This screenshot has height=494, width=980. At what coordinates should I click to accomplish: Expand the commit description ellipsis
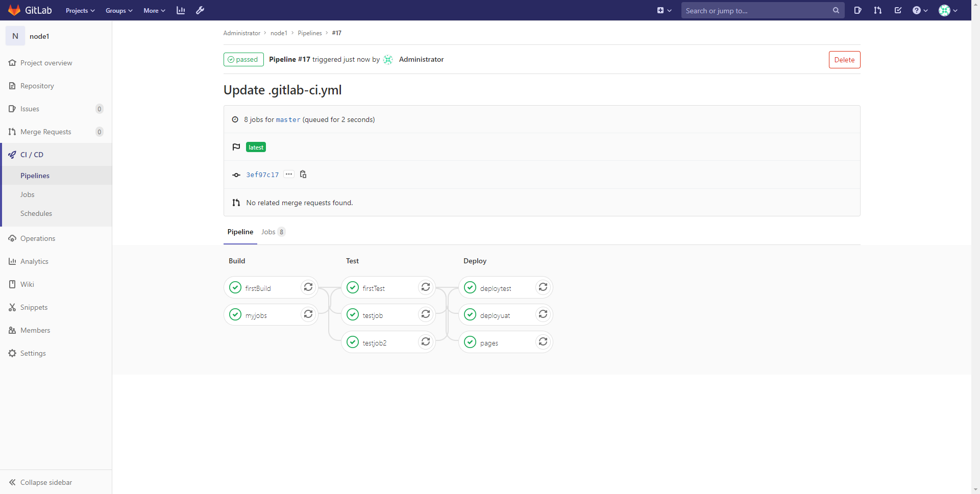coord(289,175)
